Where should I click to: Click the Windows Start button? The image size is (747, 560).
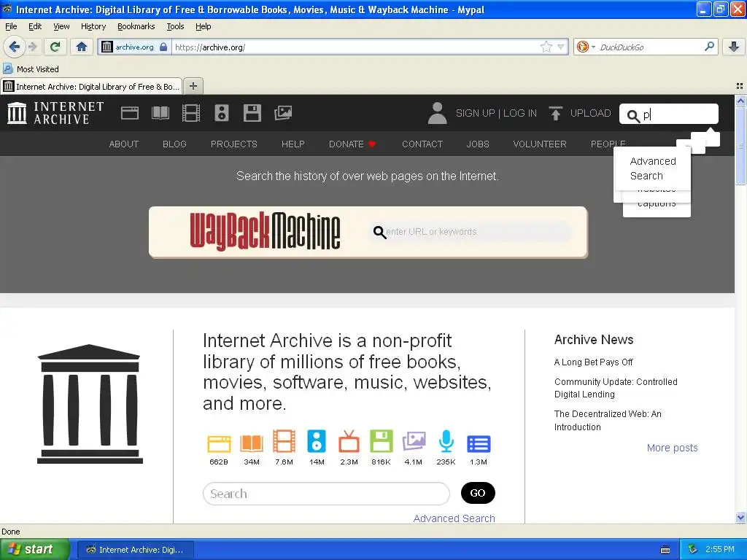point(34,549)
